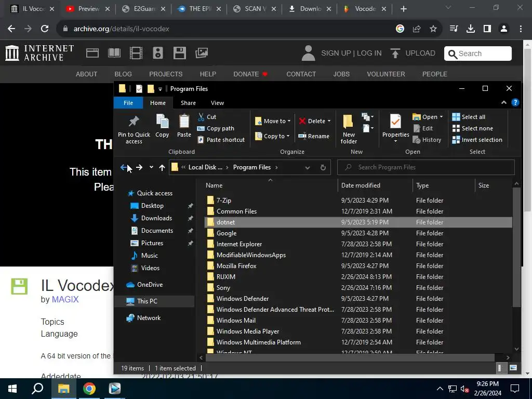Screen dimensions: 532x399
Task: Click UPLOAD on Internet Archive page
Action: click(x=413, y=54)
